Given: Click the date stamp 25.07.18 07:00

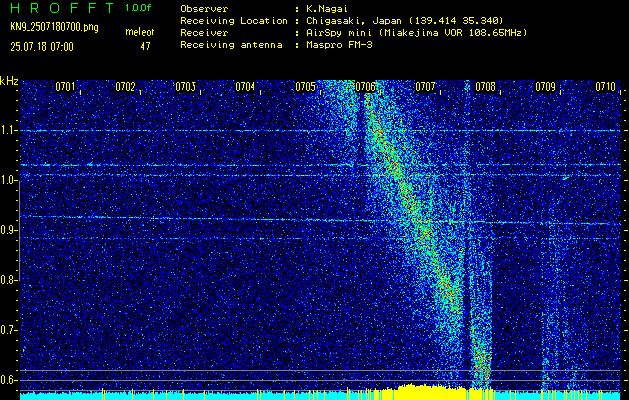Looking at the screenshot, I should pyautogui.click(x=42, y=47).
